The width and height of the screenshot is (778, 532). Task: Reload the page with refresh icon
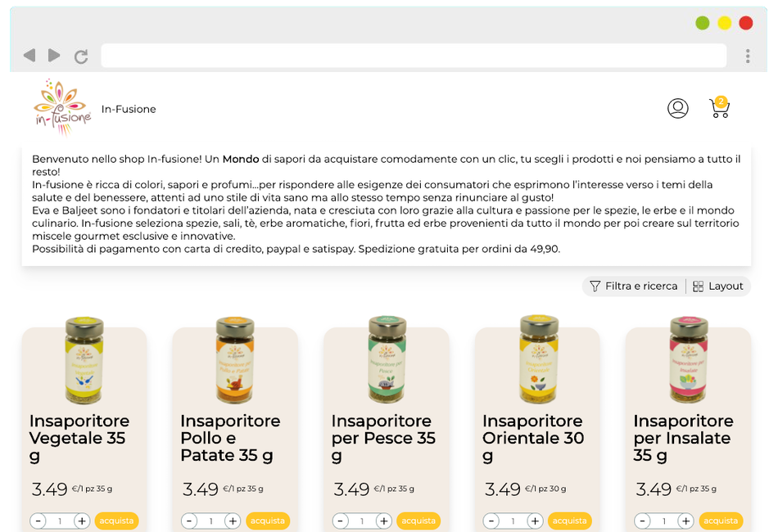pos(81,56)
